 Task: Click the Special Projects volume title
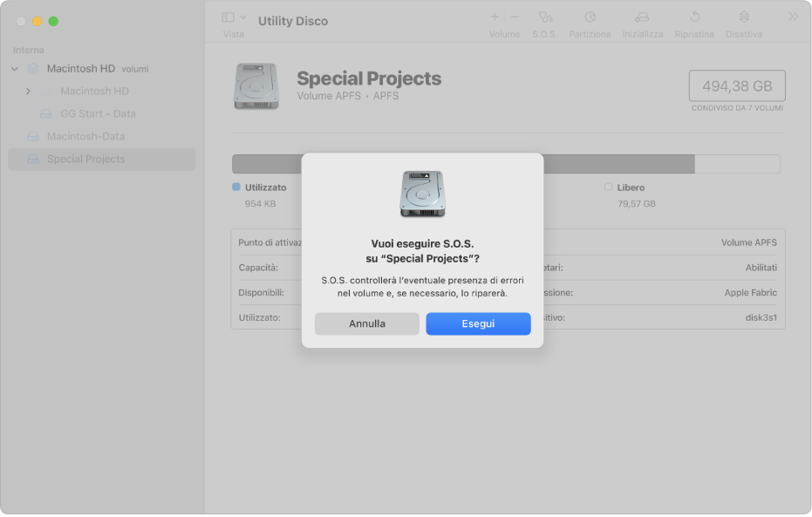click(369, 78)
